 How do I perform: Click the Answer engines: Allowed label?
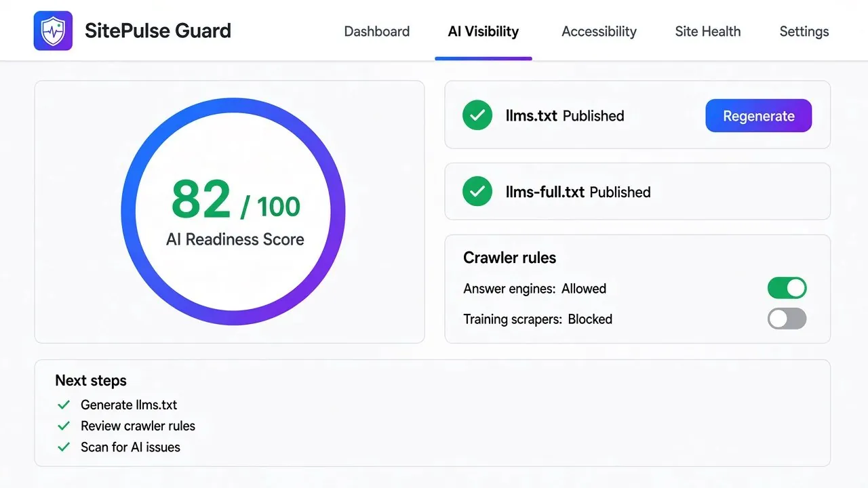[535, 289]
